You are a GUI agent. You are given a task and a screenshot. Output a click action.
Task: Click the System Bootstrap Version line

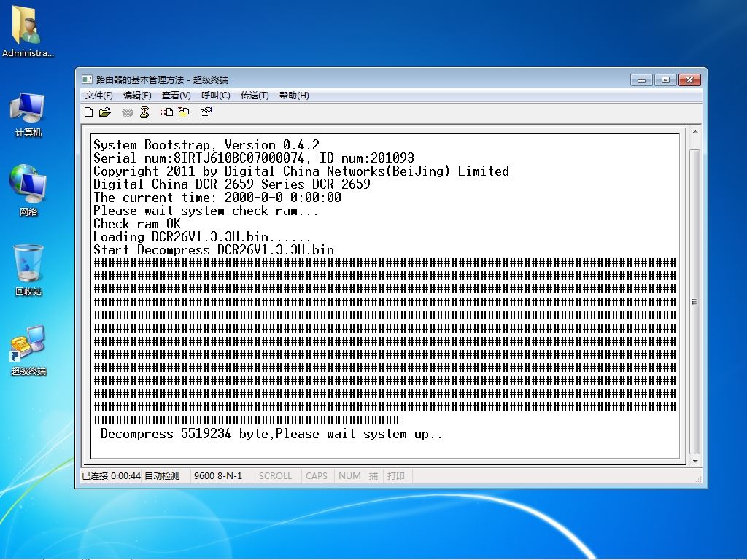coord(206,145)
